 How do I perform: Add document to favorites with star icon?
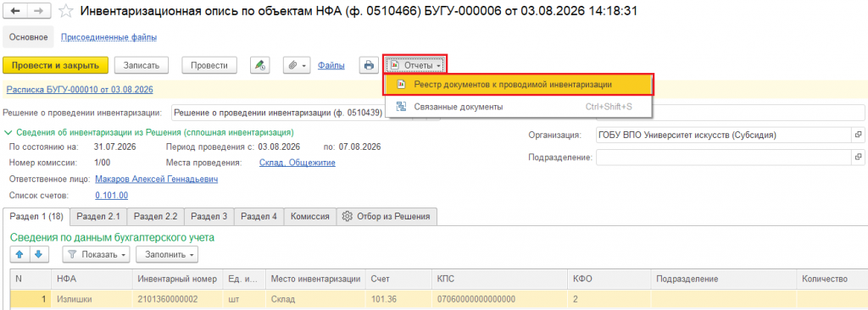(66, 11)
